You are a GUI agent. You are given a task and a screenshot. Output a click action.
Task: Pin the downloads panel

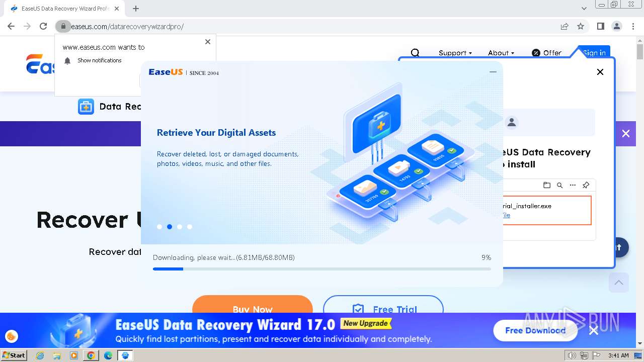pos(586,185)
